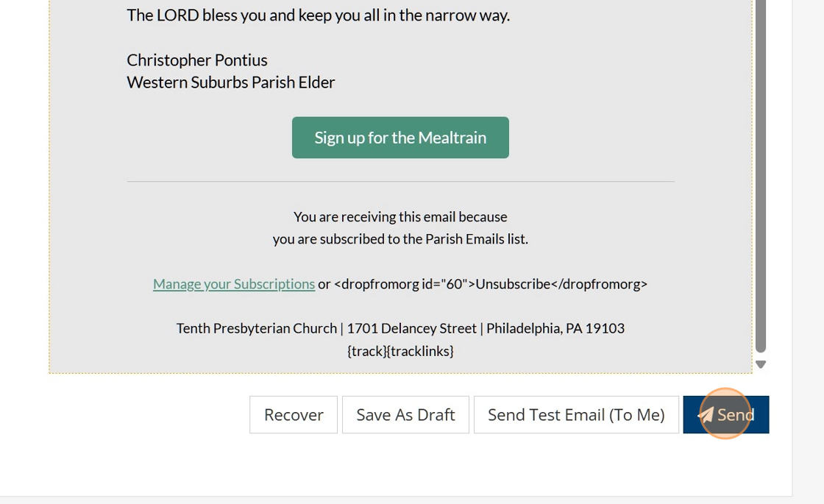Click the Parish Emails list subscription line
The width and height of the screenshot is (824, 504).
400,239
